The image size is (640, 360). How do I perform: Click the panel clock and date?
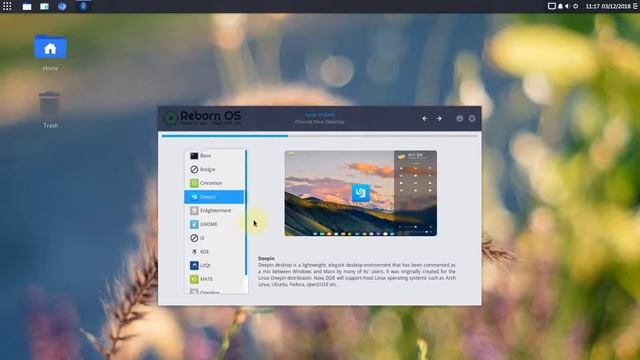tap(608, 6)
